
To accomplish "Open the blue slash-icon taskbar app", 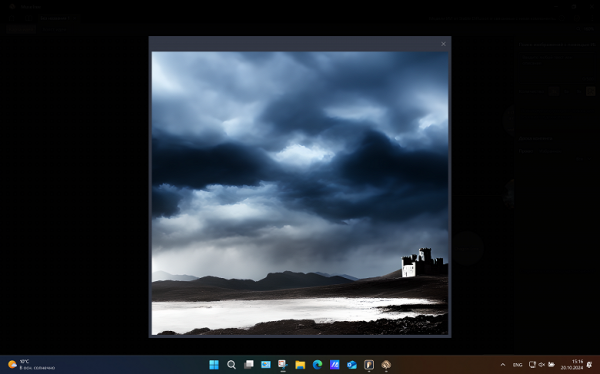I will tap(334, 364).
